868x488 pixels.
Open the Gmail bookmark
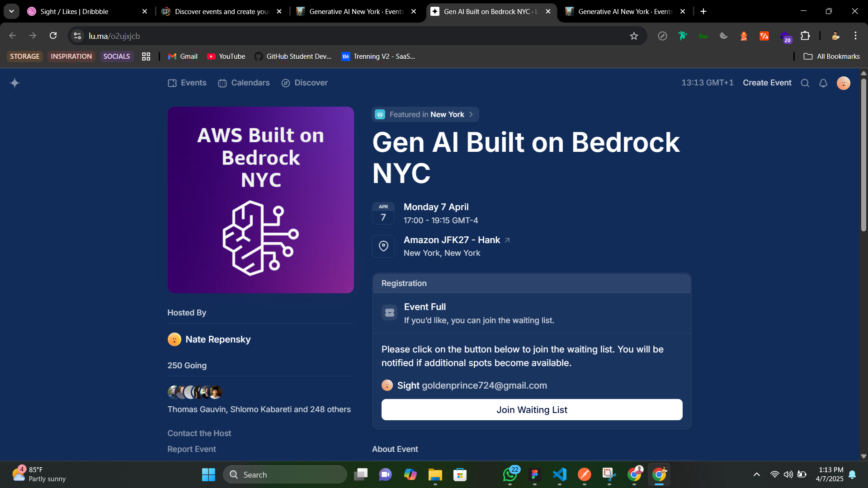[x=183, y=56]
